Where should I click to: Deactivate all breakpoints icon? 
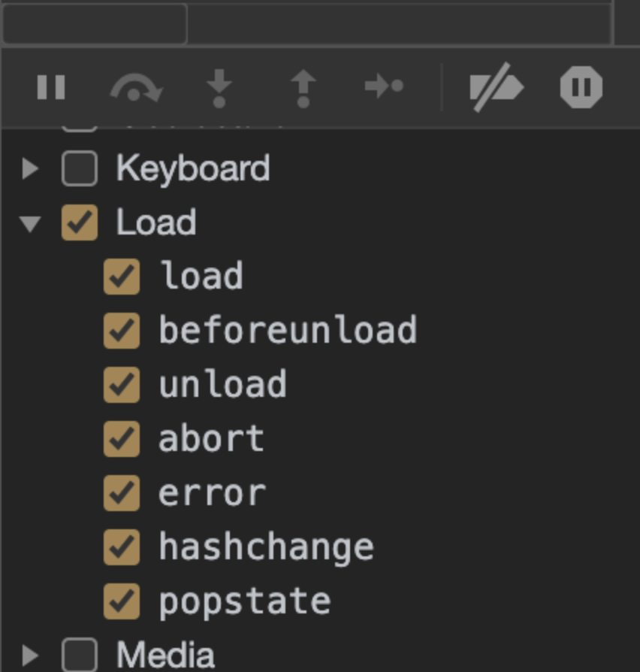[x=497, y=87]
